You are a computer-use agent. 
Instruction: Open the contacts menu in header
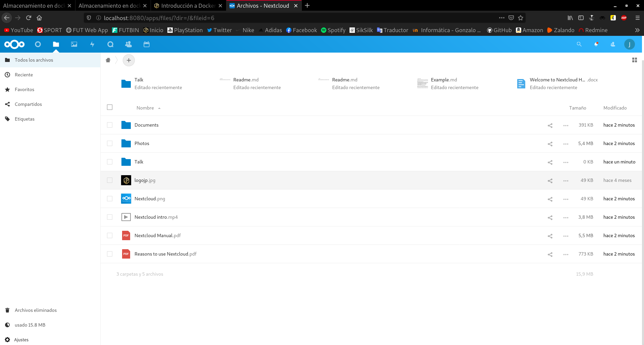(x=613, y=44)
